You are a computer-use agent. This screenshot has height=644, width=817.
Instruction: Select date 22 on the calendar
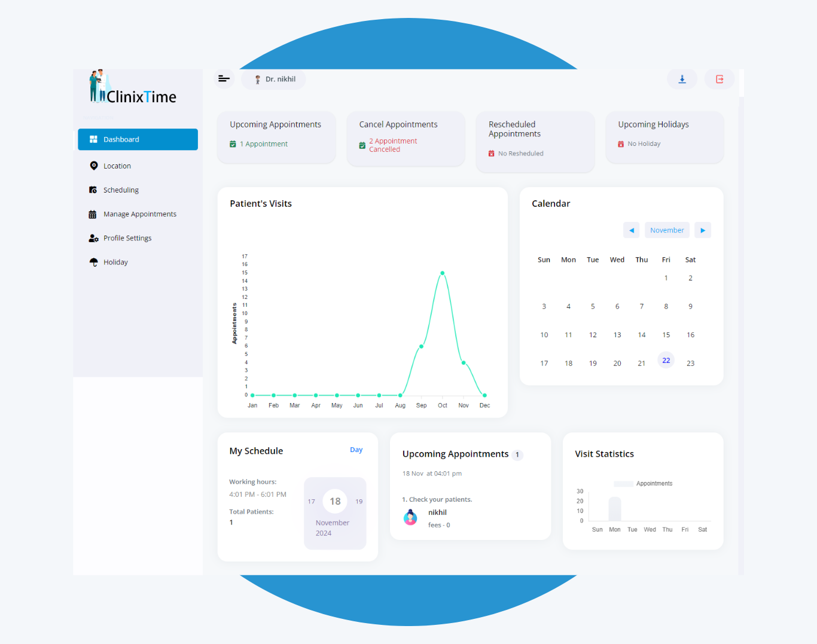(x=666, y=361)
